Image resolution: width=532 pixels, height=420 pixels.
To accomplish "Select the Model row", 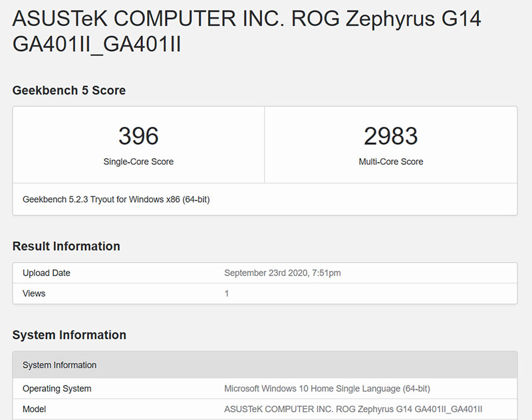I will [266, 409].
